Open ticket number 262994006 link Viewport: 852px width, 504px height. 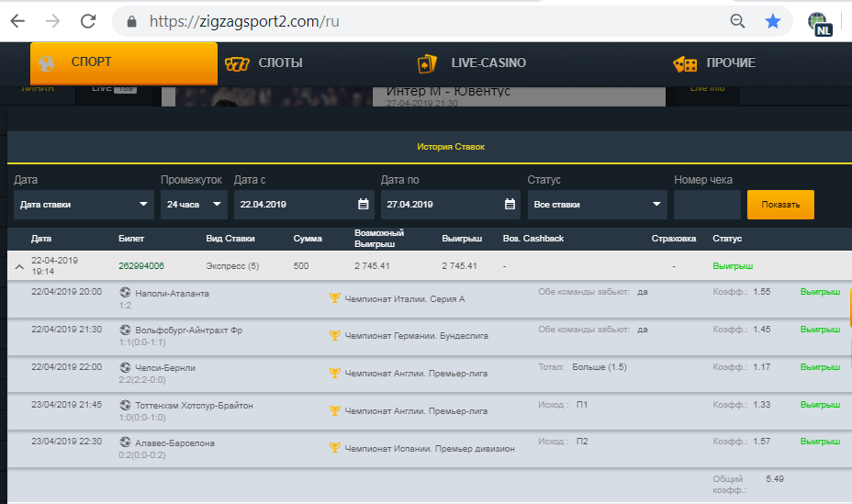pyautogui.click(x=141, y=266)
